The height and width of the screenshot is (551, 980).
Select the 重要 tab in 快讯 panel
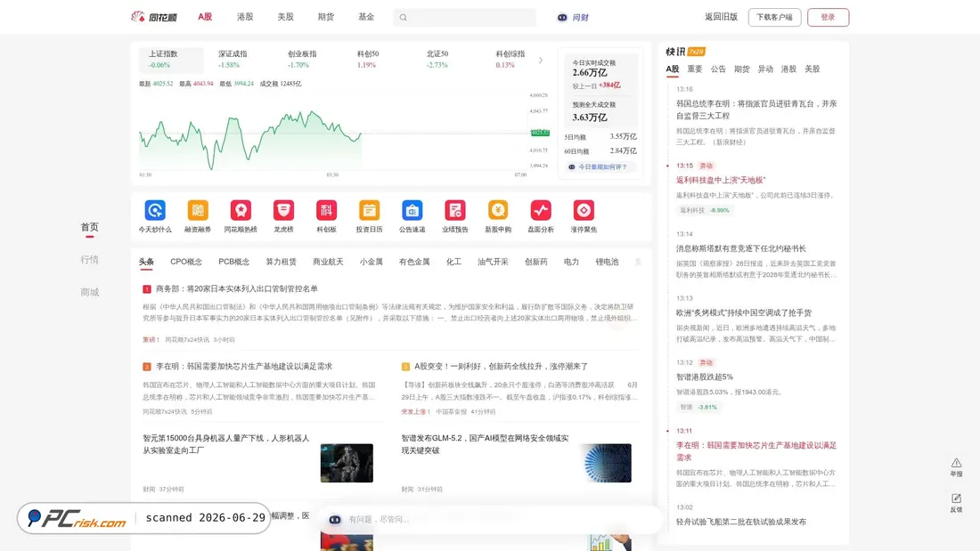[x=695, y=69]
